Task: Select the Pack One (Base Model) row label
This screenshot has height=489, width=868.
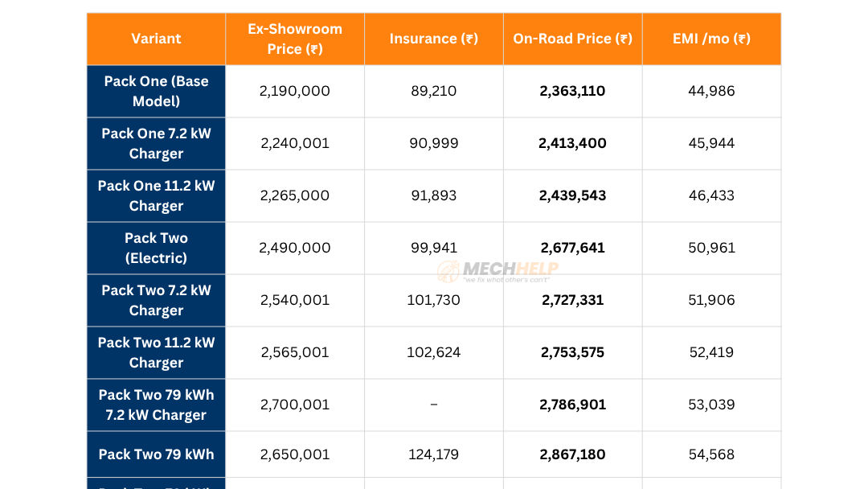Action: tap(156, 91)
